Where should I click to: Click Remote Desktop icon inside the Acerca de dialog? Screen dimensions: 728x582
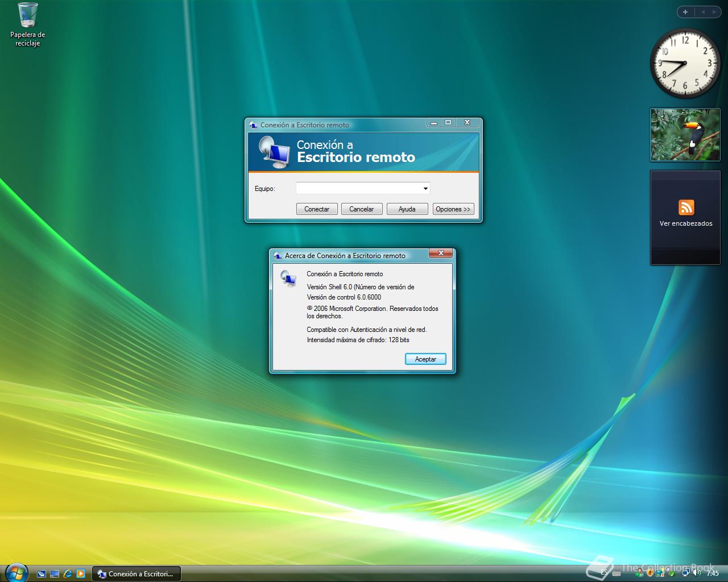(x=288, y=278)
